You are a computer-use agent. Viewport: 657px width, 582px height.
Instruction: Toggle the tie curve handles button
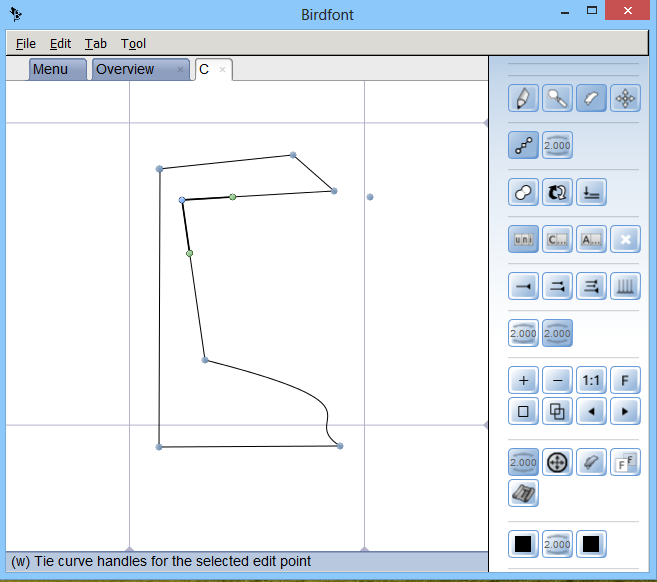pyautogui.click(x=523, y=145)
